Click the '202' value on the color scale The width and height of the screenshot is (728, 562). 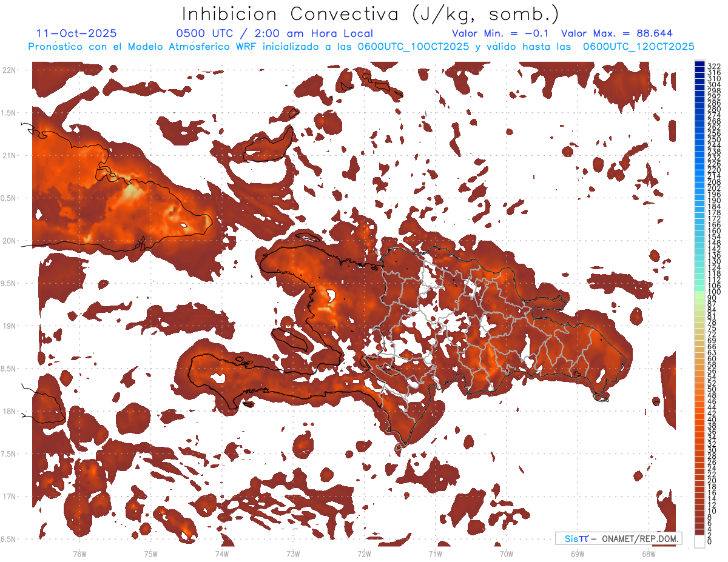point(714,189)
